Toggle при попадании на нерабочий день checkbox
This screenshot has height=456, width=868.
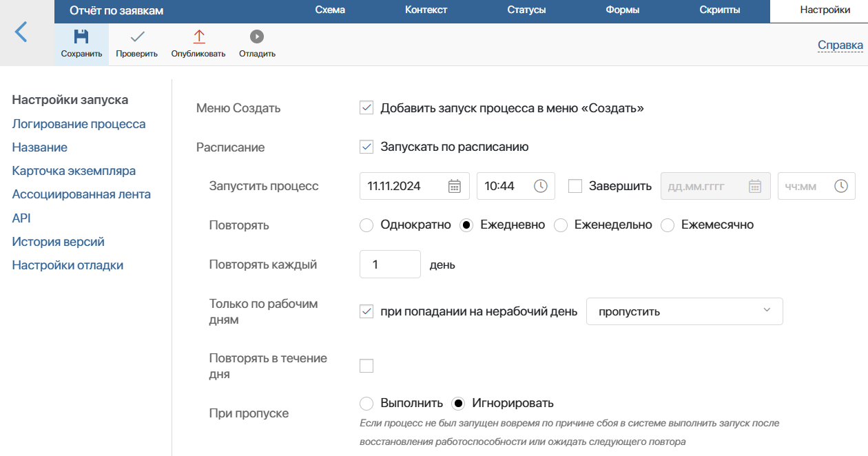point(366,311)
